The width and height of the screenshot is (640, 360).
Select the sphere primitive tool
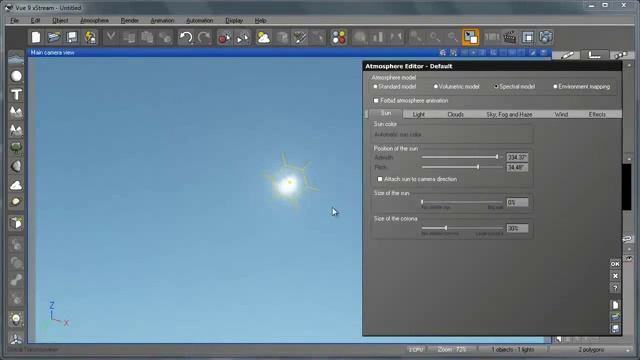(x=16, y=76)
